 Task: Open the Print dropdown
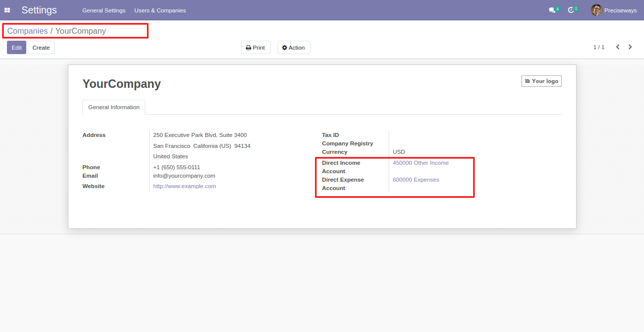click(256, 48)
